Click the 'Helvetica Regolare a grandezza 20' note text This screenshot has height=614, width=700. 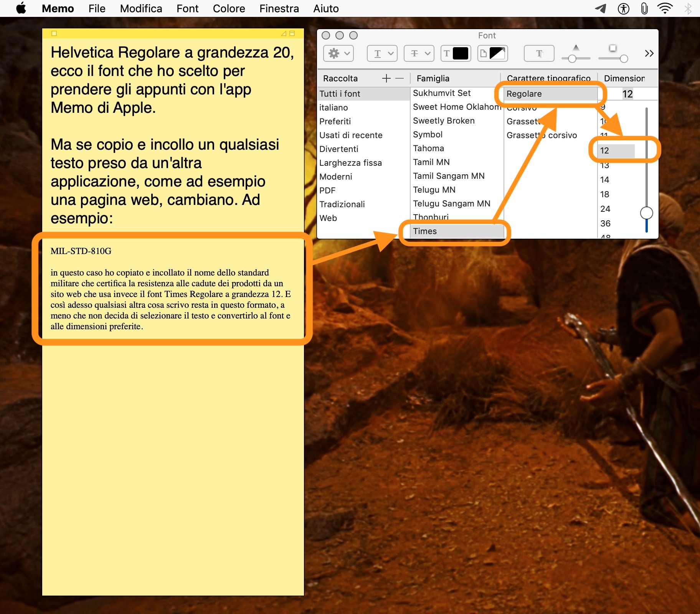click(172, 52)
